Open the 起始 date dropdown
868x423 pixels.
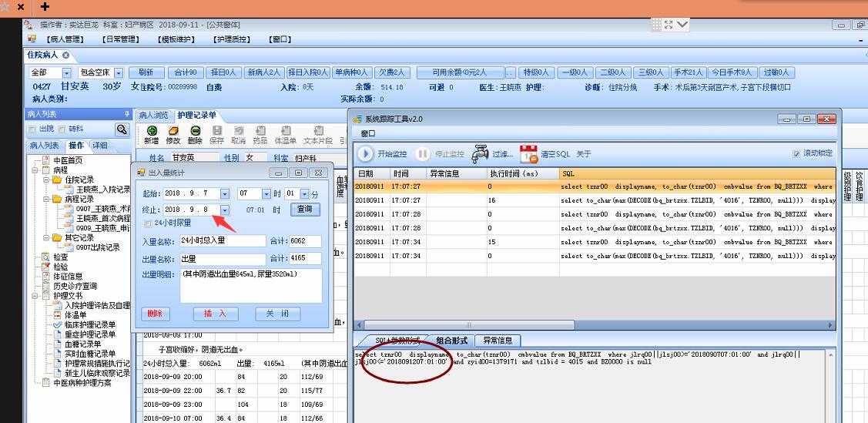[x=225, y=194]
